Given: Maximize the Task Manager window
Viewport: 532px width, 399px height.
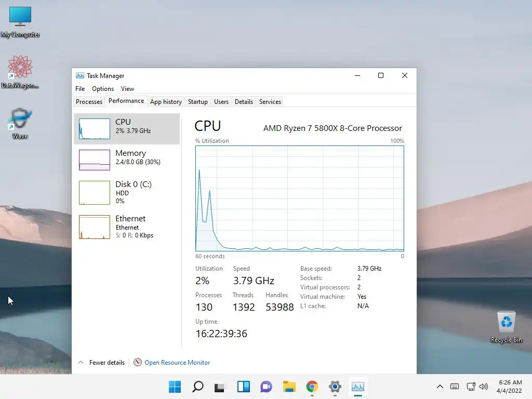Looking at the screenshot, I should click(381, 75).
